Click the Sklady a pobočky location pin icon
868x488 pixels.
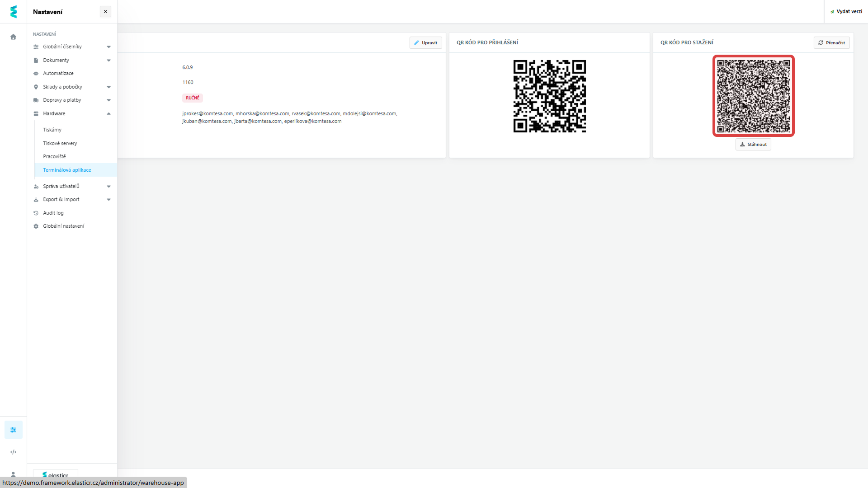point(36,87)
